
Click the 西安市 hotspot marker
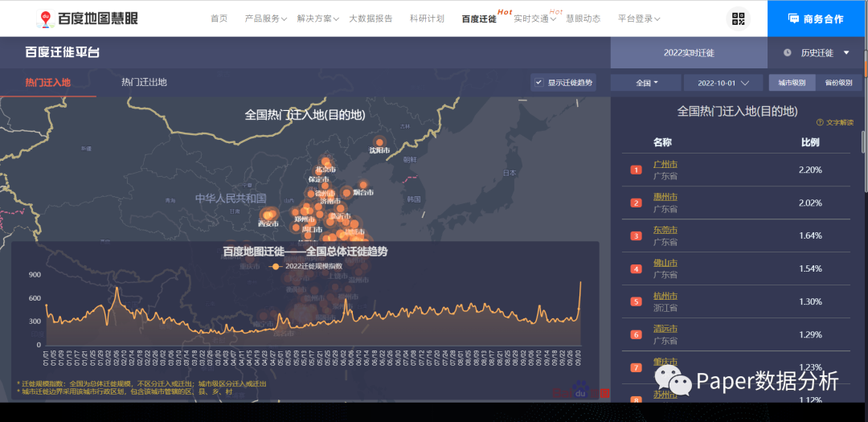click(269, 215)
